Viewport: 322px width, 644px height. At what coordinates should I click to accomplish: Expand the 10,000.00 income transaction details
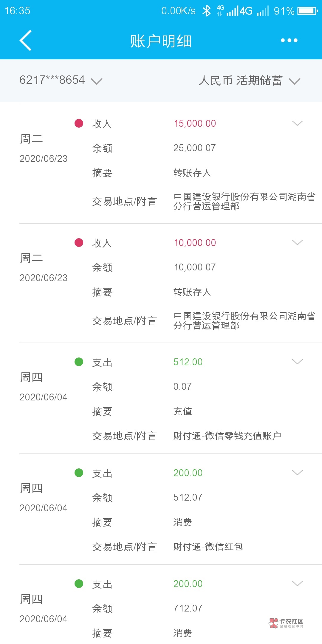tap(297, 242)
